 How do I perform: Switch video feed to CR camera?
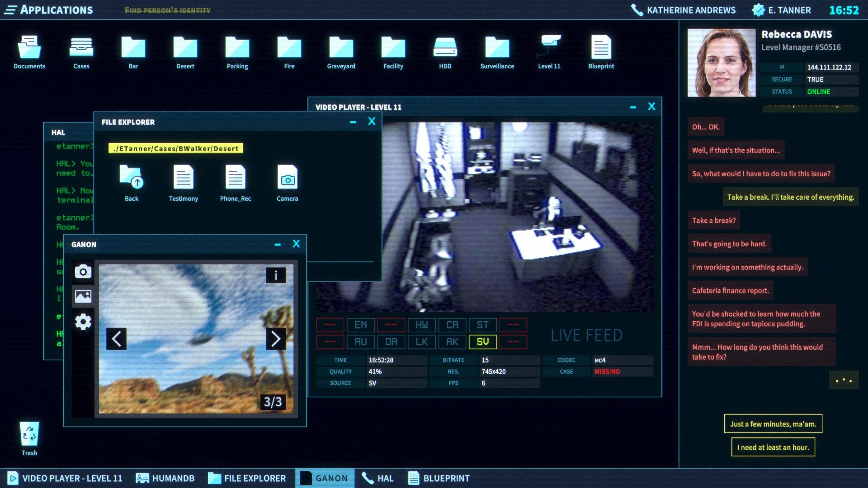(x=453, y=325)
